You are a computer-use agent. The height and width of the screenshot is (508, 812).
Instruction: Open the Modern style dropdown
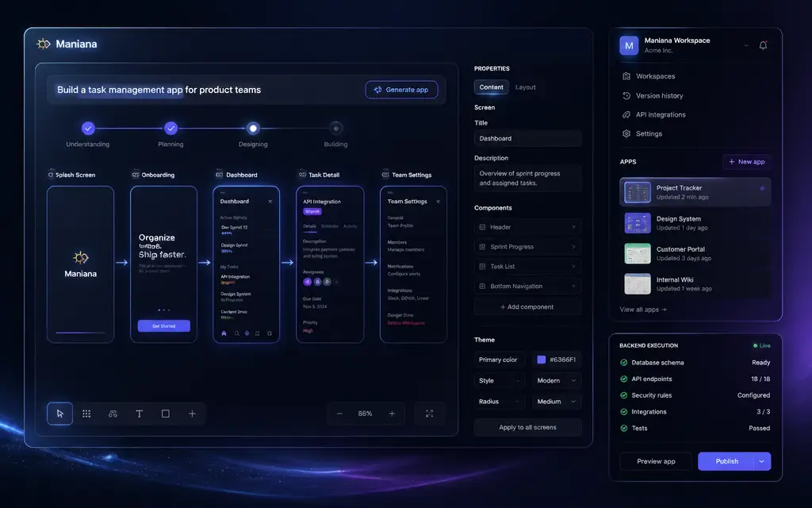click(x=557, y=380)
